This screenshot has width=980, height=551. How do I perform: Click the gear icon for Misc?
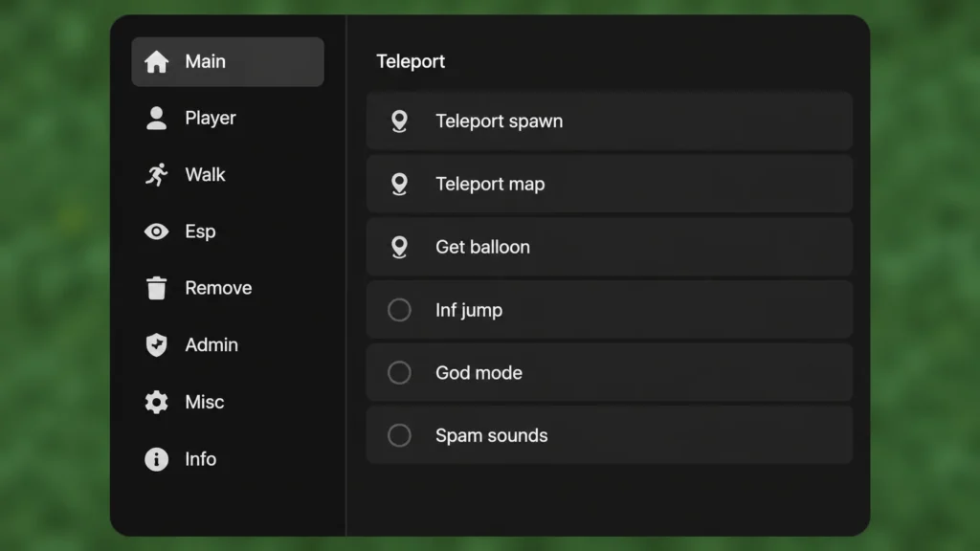(x=156, y=403)
